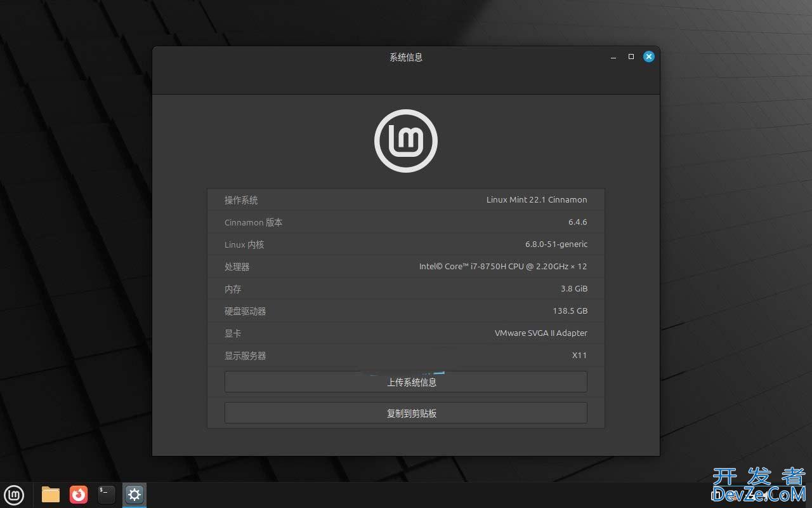
Task: Click the Linux Mint logo image
Action: point(406,140)
